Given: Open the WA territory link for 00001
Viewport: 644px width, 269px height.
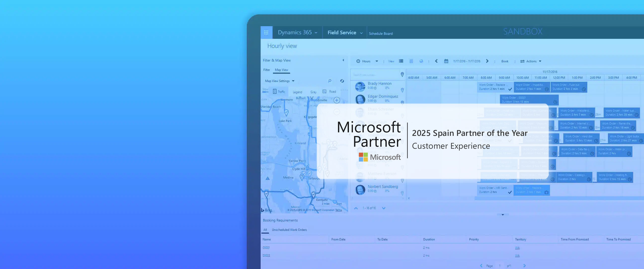Looking at the screenshot, I should [x=517, y=248].
